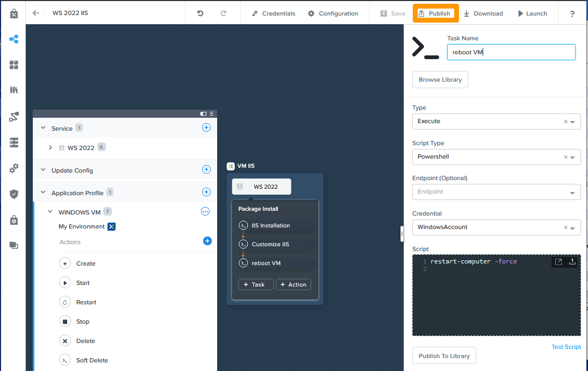The width and height of the screenshot is (588, 371).
Task: Expand the WS 2022 service tree item
Action: point(51,147)
